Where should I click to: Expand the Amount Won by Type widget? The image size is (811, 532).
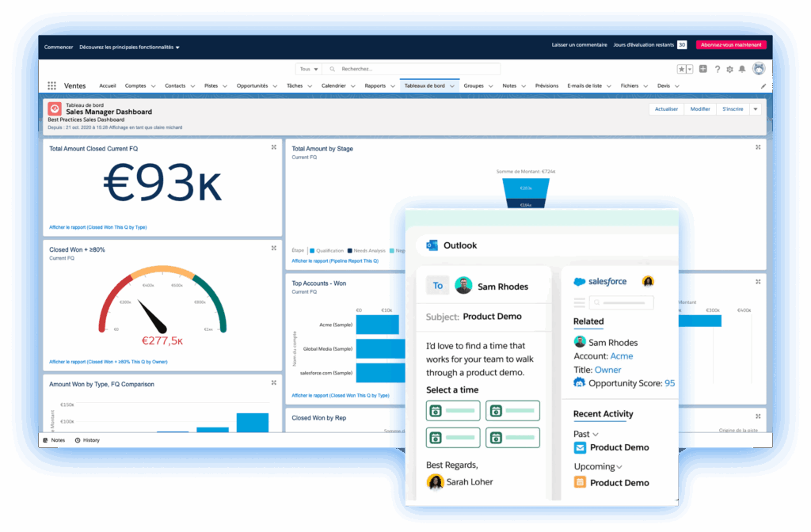273,382
